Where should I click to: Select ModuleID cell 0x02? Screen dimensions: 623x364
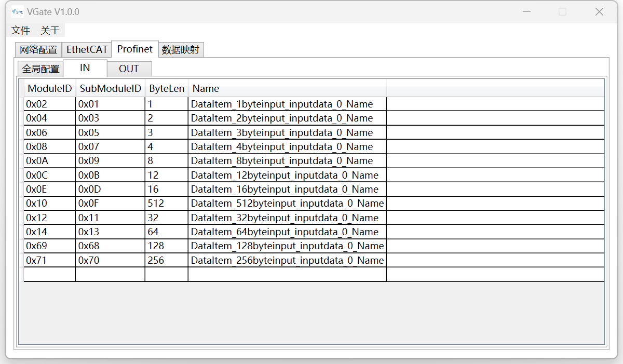(x=50, y=104)
